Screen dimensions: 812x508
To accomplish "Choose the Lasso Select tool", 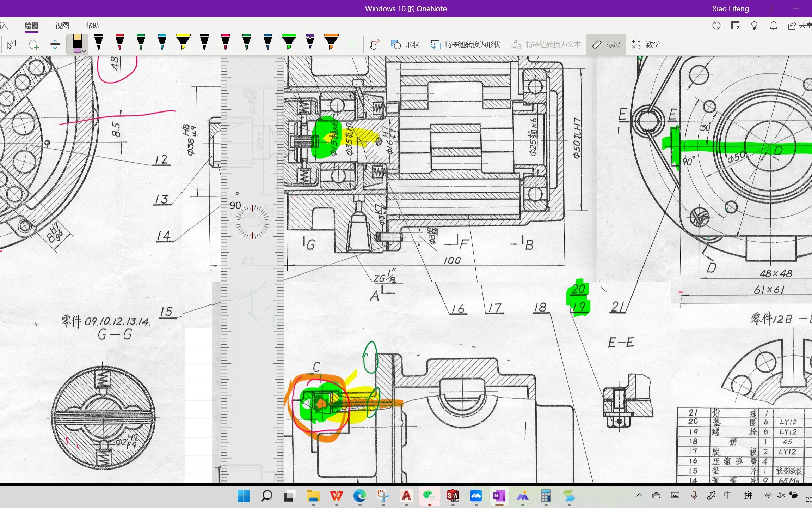I will coord(34,44).
